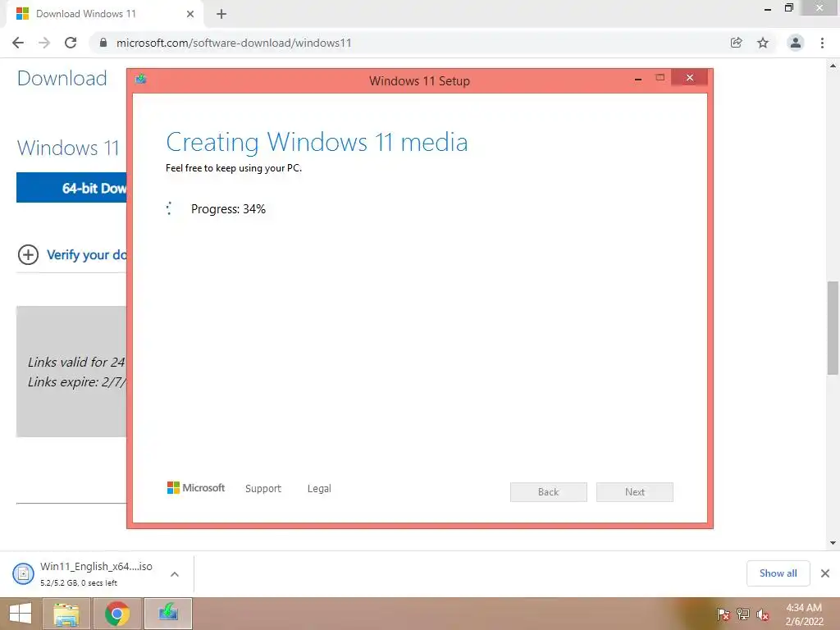
Task: Open the network tray icon
Action: pos(743,614)
